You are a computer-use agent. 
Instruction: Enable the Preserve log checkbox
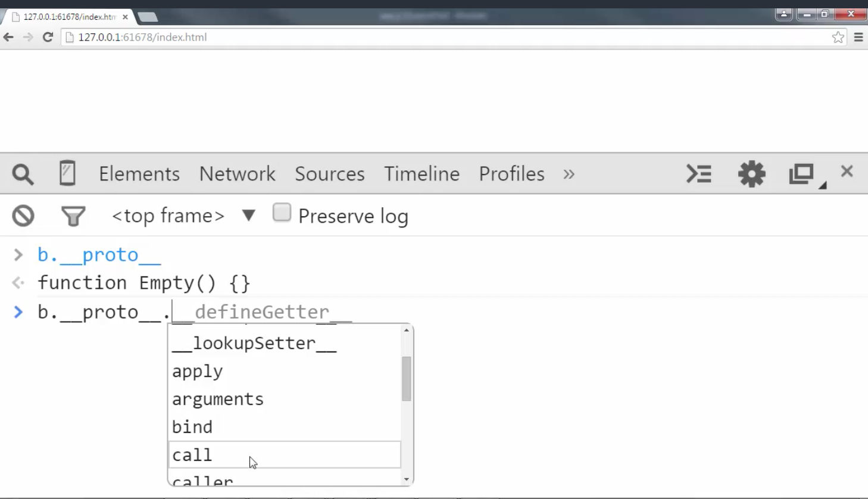click(282, 212)
